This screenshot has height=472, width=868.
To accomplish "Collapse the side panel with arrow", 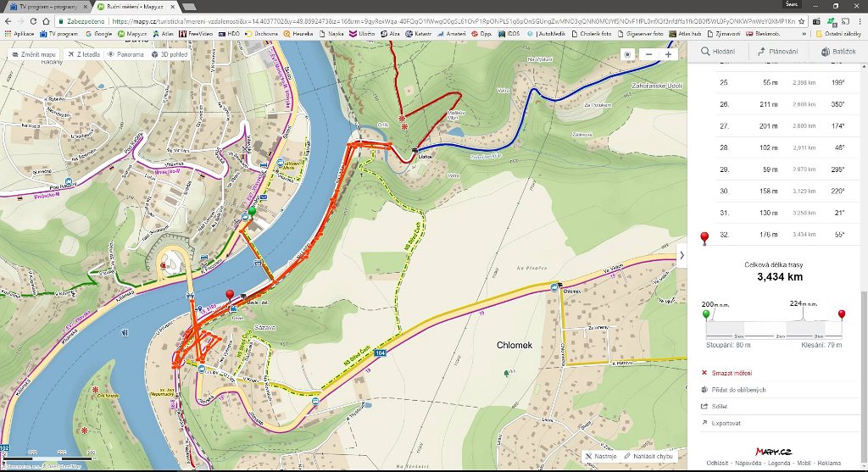I will [682, 255].
